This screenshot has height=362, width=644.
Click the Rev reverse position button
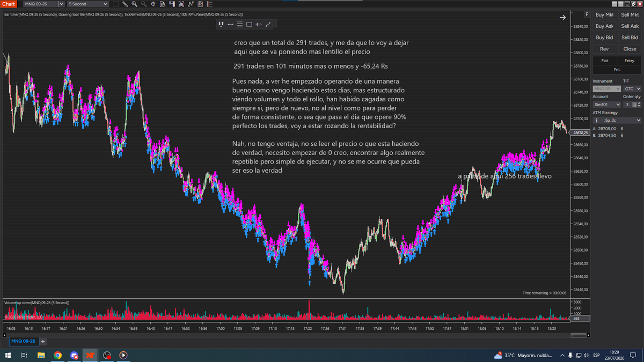[x=604, y=49]
